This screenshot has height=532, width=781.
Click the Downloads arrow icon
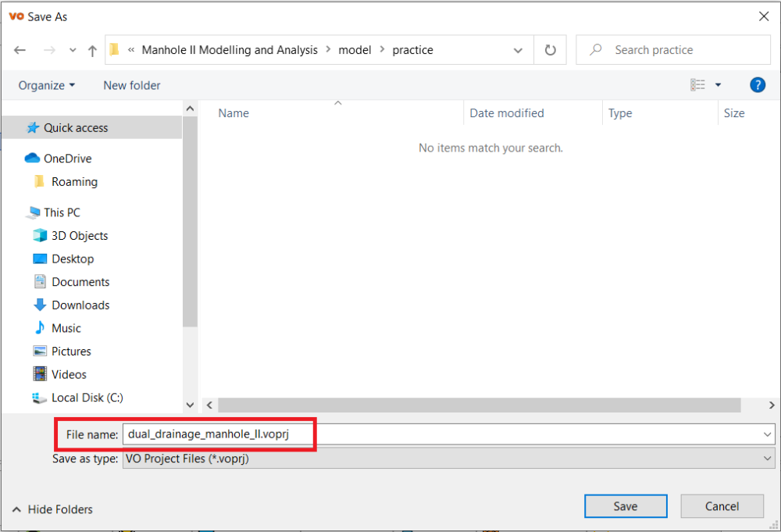click(x=40, y=305)
